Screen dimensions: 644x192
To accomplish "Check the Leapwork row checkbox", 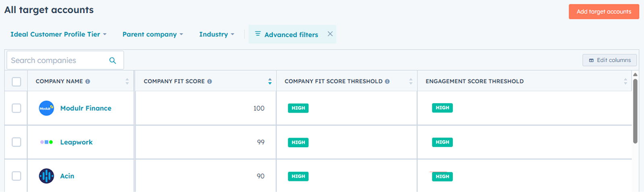I will (17, 142).
